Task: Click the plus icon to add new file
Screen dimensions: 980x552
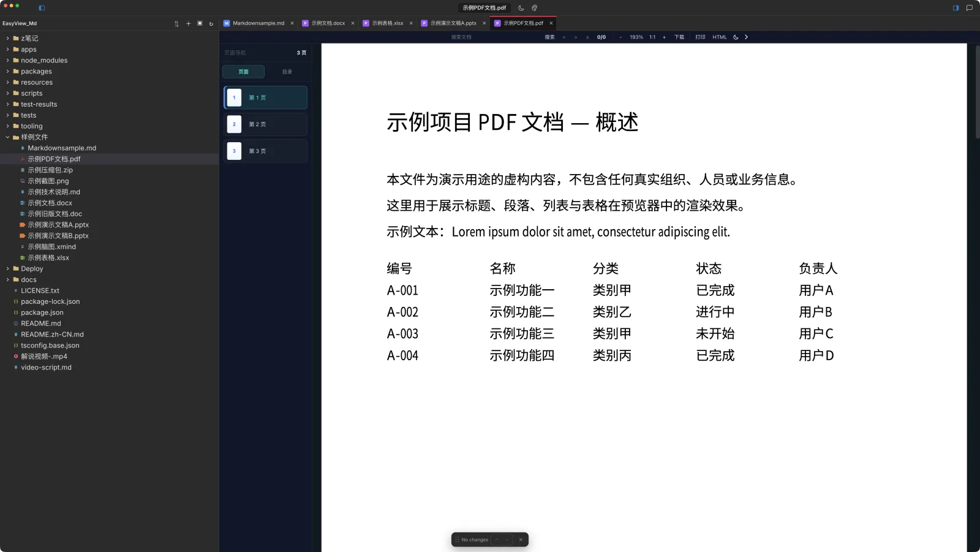Action: point(188,24)
